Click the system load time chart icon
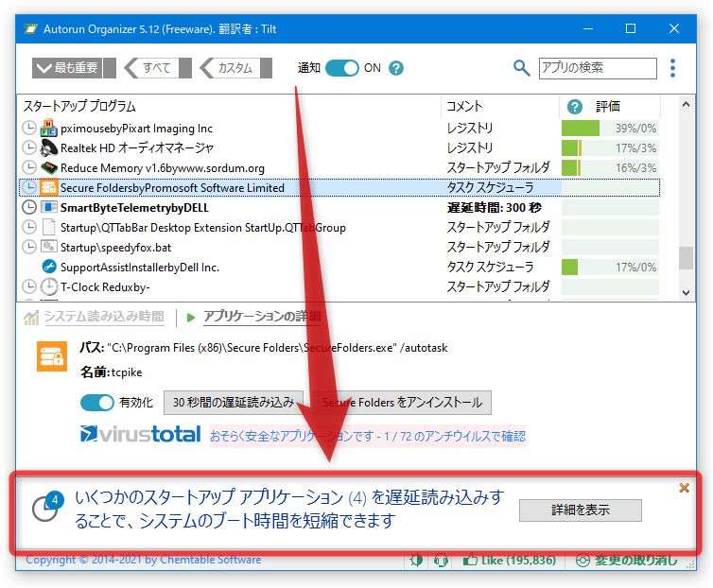 31,318
